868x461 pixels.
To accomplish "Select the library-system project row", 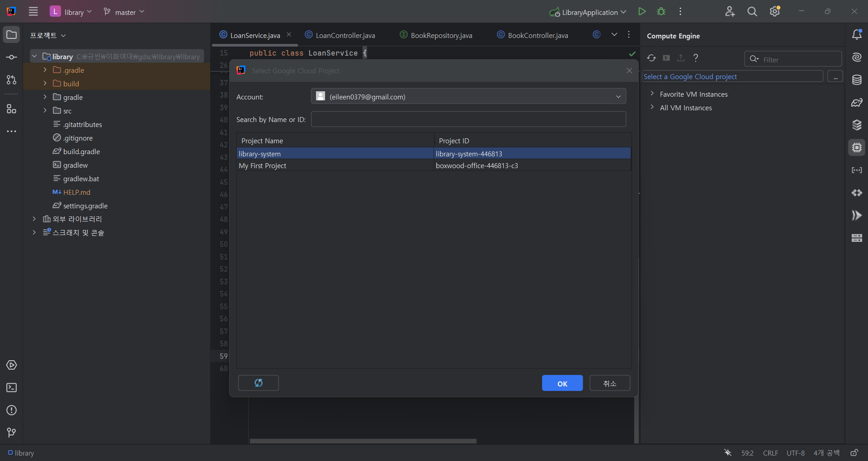I will [x=434, y=154].
